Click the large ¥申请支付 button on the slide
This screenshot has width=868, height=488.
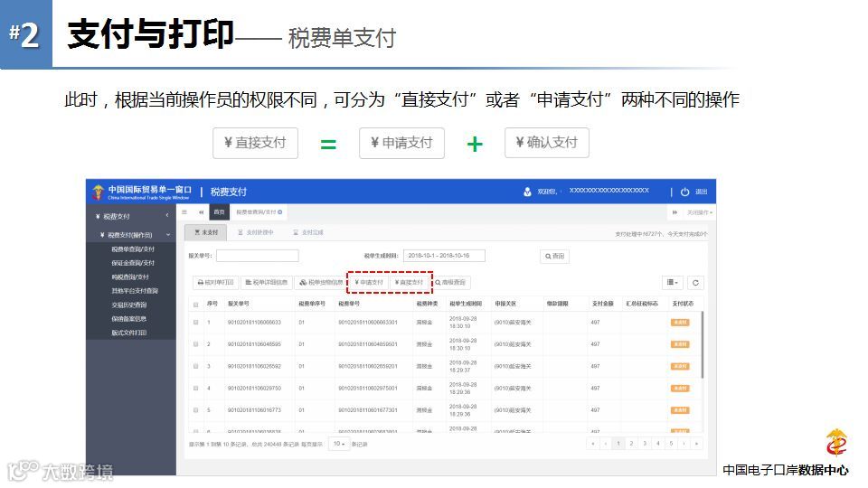401,144
